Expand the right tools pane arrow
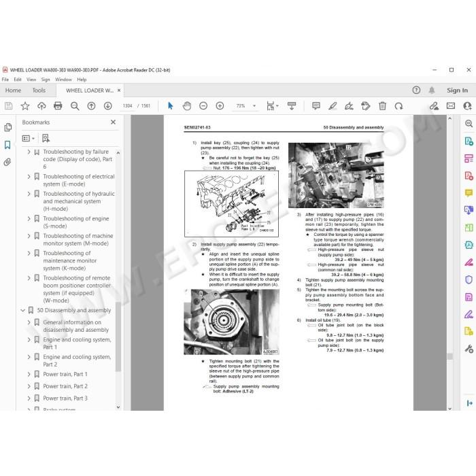This screenshot has width=476, height=476. 469,403
